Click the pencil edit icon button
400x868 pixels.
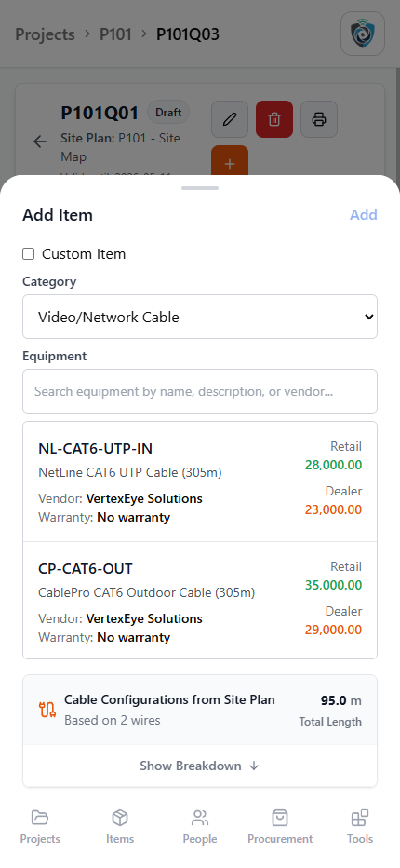[230, 119]
